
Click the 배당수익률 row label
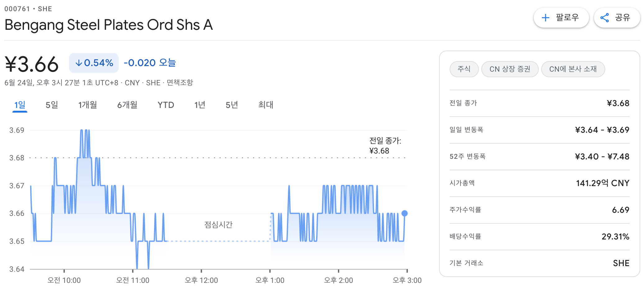[465, 236]
